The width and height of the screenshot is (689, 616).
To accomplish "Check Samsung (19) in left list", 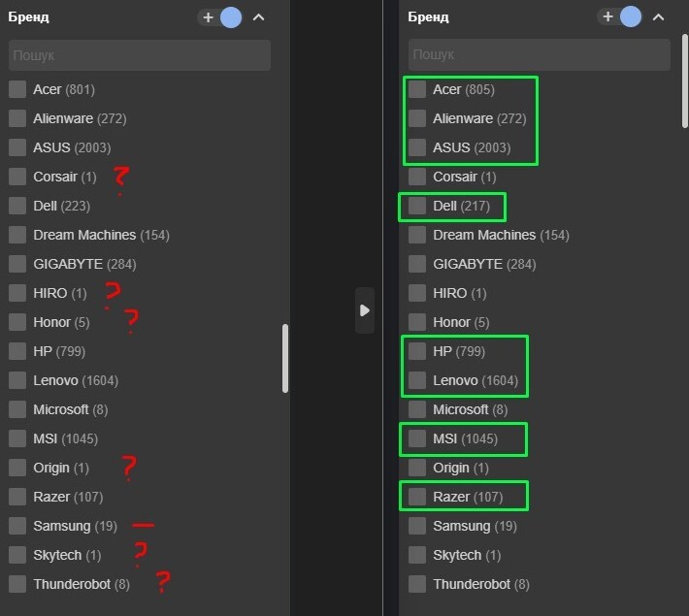I will click(x=17, y=526).
